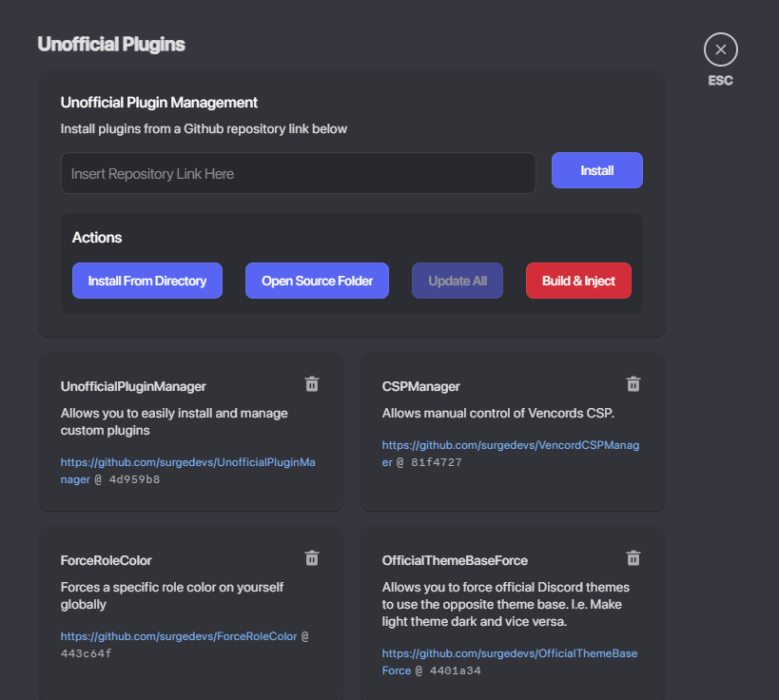
Task: Visit the VencordCSPManager repository link
Action: coord(510,446)
